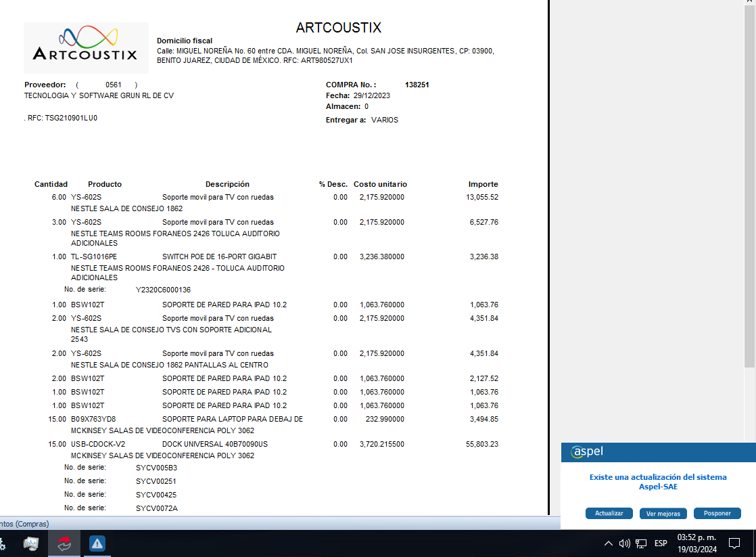Click unit cost 3,720.215500
Viewport: 756px width, 557px height.
tap(382, 444)
